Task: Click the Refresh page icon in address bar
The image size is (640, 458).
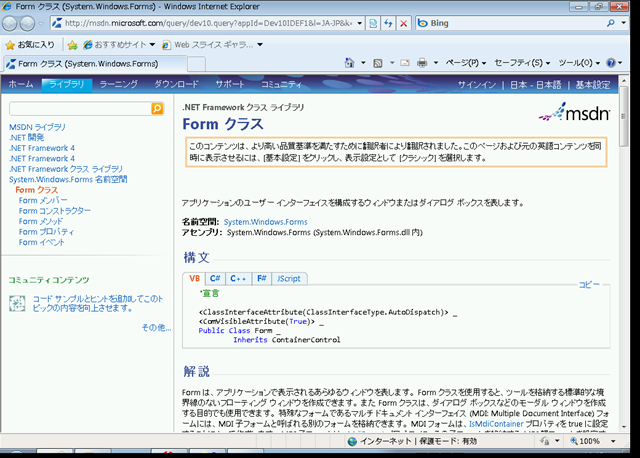Action: coord(388,22)
